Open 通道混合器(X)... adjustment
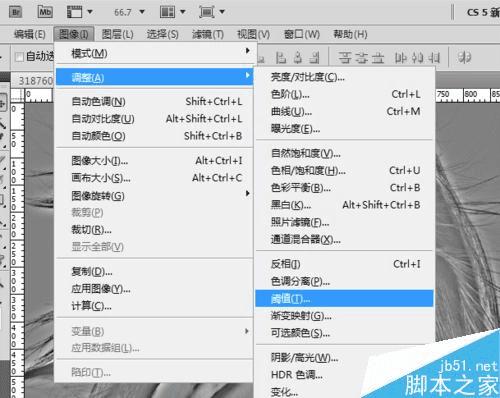 click(x=345, y=239)
